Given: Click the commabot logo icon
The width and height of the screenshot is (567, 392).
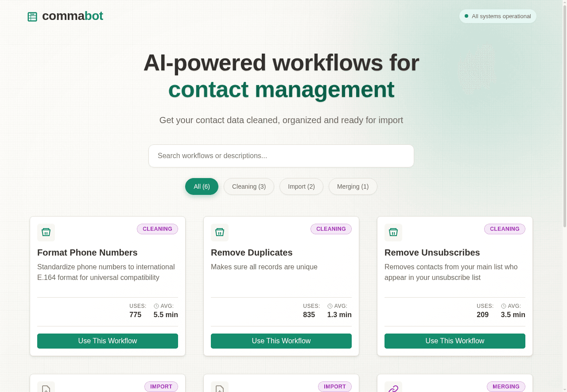Looking at the screenshot, I should click(32, 17).
